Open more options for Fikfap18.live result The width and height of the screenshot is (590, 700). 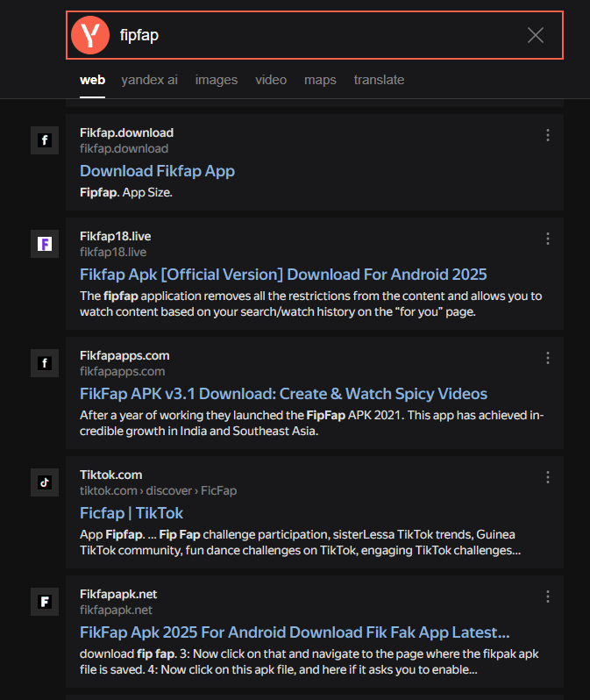[x=548, y=239]
